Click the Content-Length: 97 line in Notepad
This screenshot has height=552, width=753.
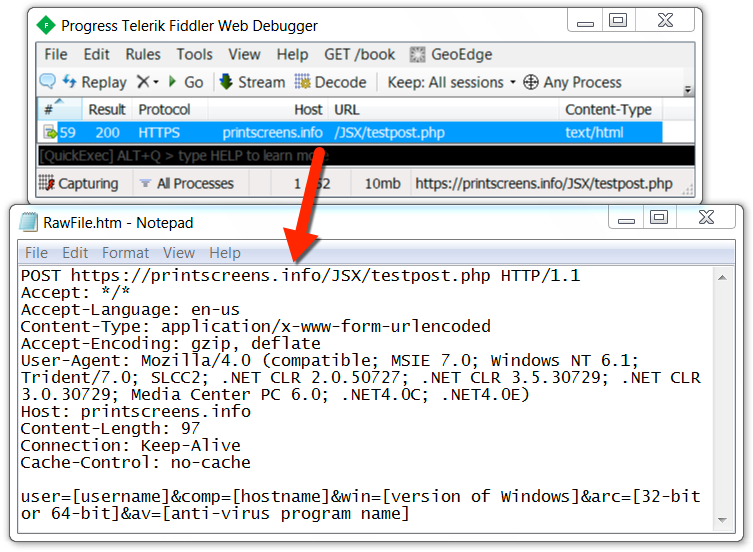click(110, 429)
